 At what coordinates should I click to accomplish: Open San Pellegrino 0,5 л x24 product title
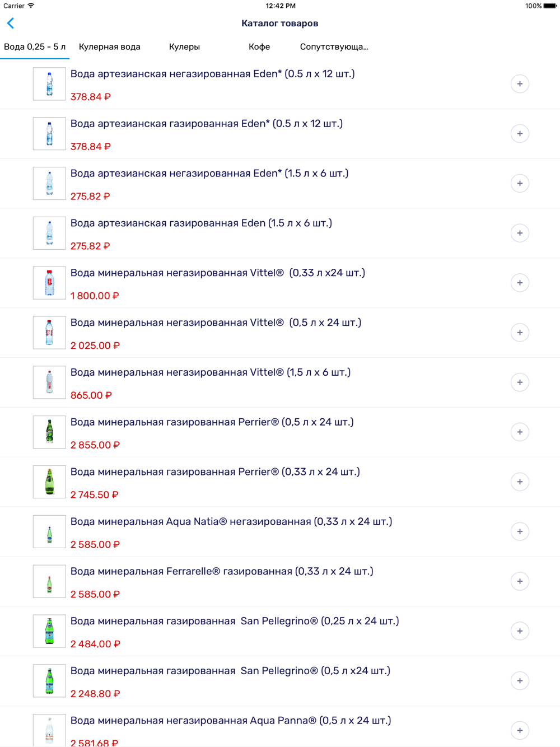[x=230, y=671]
